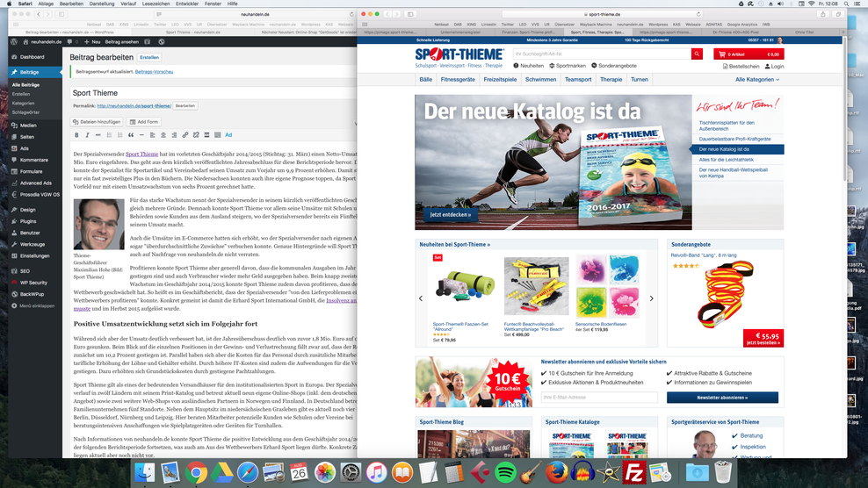Click Erstellen button next to Beitrag bearbeiten
Viewport: 868px width, 488px height.
[x=148, y=57]
